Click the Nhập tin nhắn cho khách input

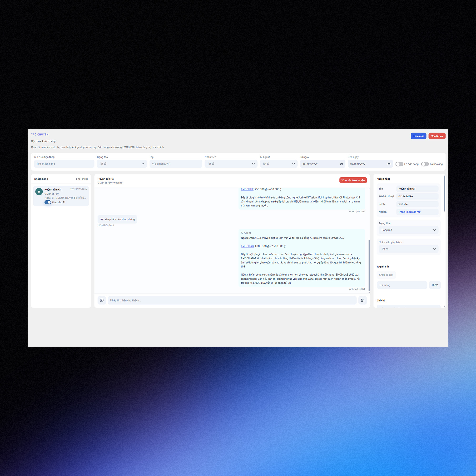coord(232,300)
